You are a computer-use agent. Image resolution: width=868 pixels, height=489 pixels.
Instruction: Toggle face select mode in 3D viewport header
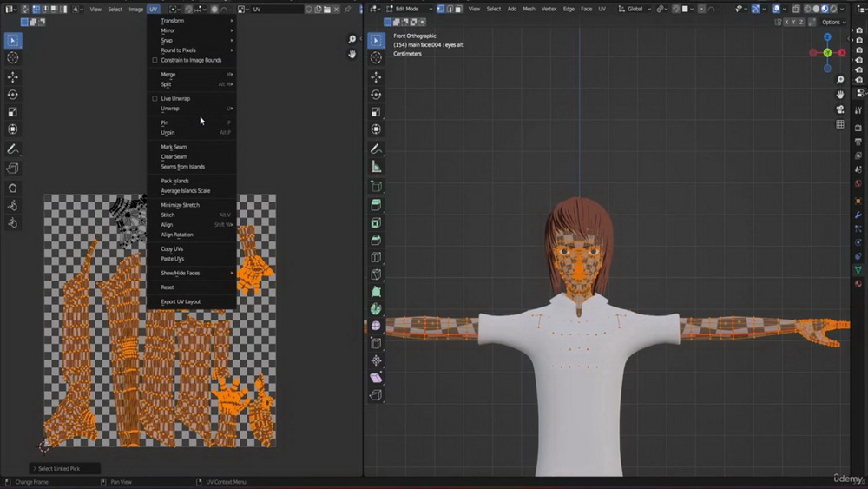[x=457, y=9]
